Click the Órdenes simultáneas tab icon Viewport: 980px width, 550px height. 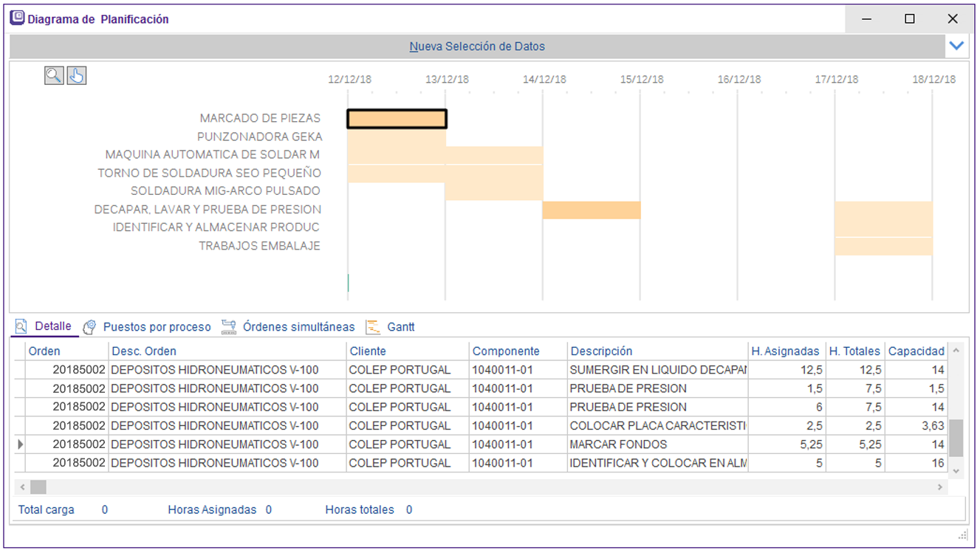click(228, 327)
